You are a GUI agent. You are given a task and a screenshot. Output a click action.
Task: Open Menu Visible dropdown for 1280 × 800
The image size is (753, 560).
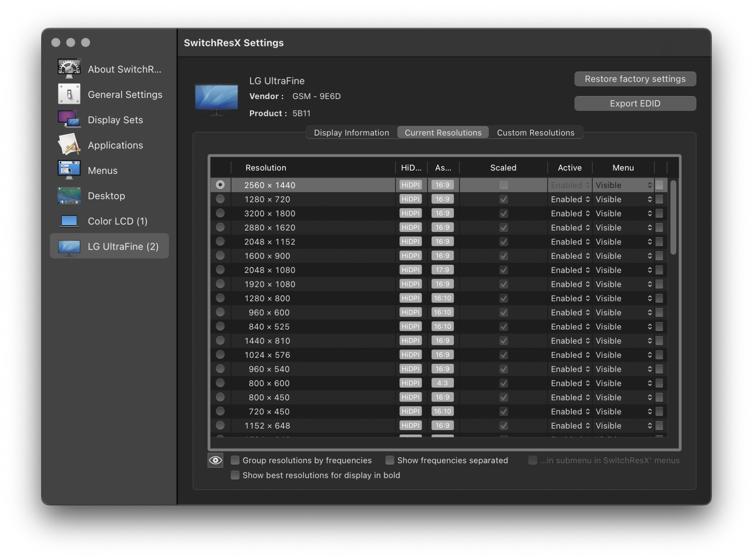[623, 298]
